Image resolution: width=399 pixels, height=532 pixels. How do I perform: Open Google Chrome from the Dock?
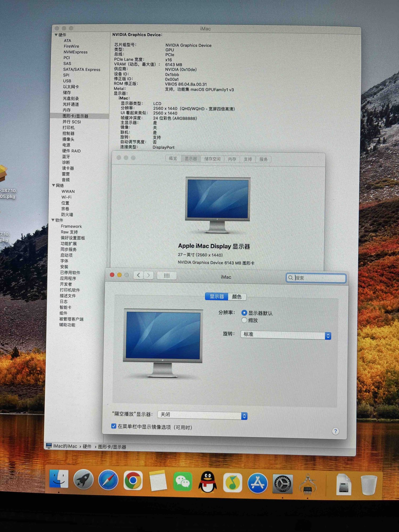click(133, 481)
